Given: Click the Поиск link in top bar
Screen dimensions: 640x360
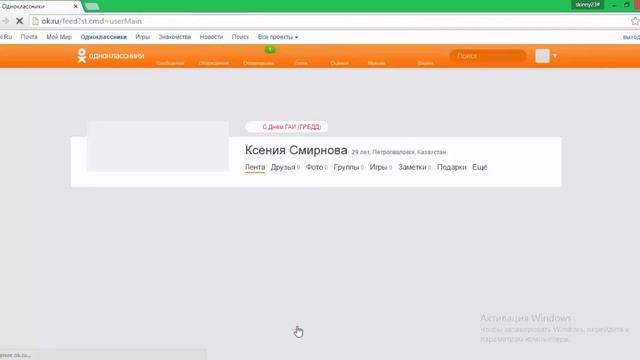Looking at the screenshot, I should pos(240,37).
